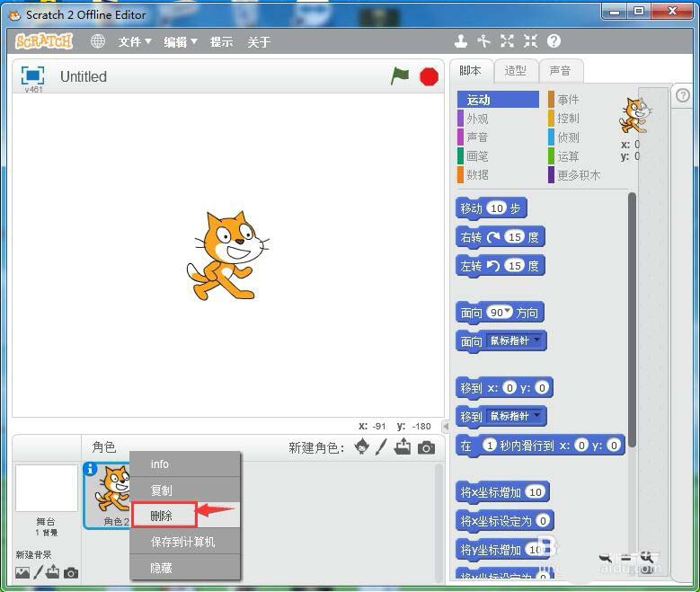Paint a new sprite with brush

(x=381, y=446)
